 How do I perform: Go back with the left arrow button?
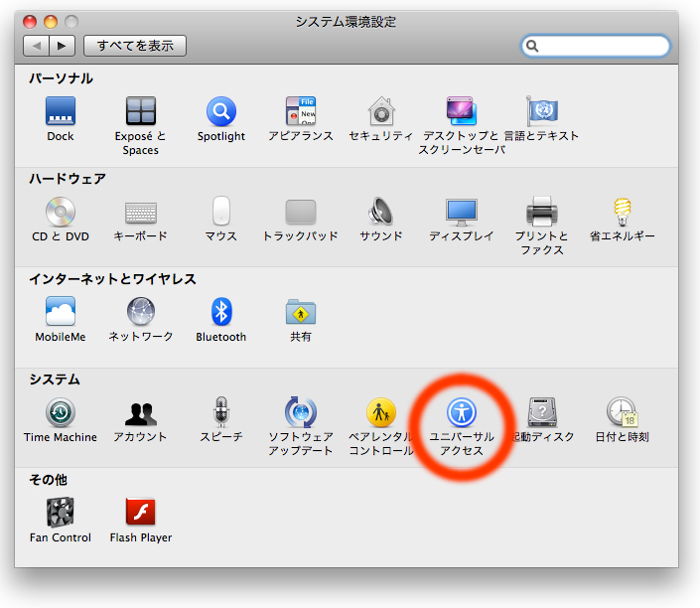pyautogui.click(x=36, y=46)
